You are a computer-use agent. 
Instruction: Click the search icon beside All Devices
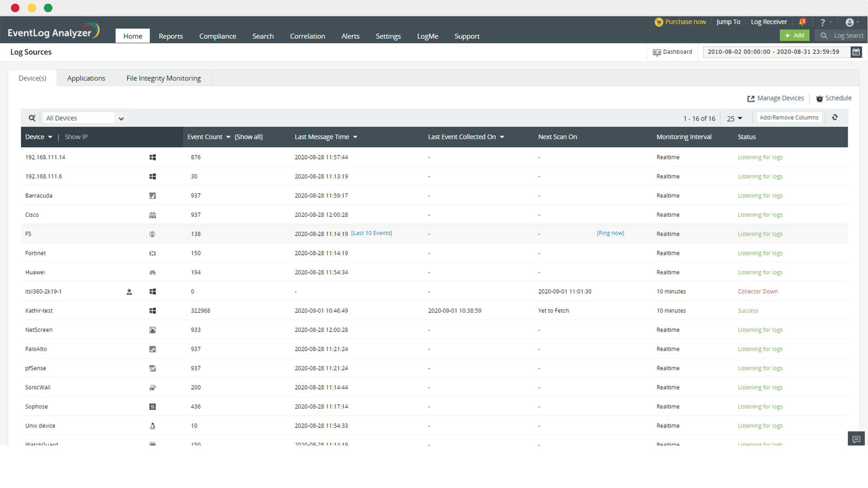point(32,118)
